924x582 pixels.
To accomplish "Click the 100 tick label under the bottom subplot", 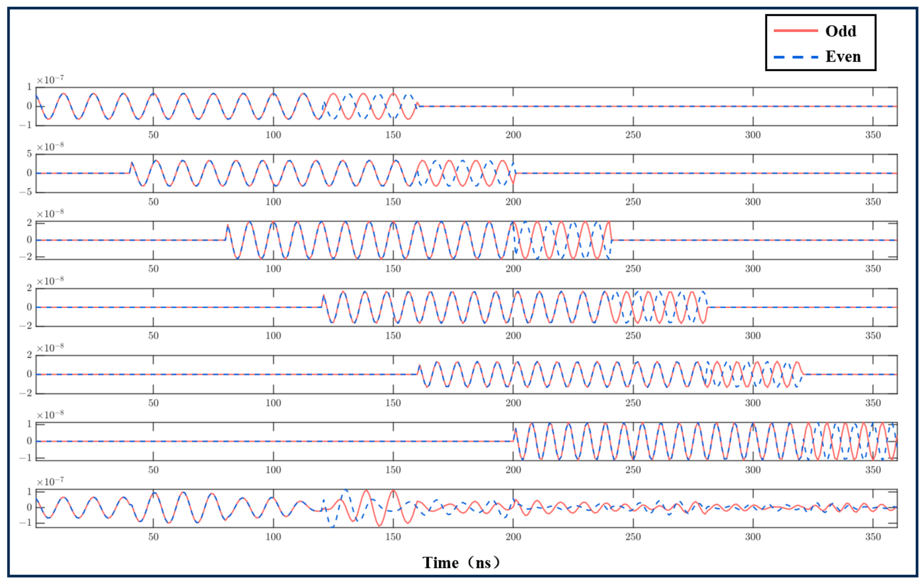I will click(x=273, y=536).
